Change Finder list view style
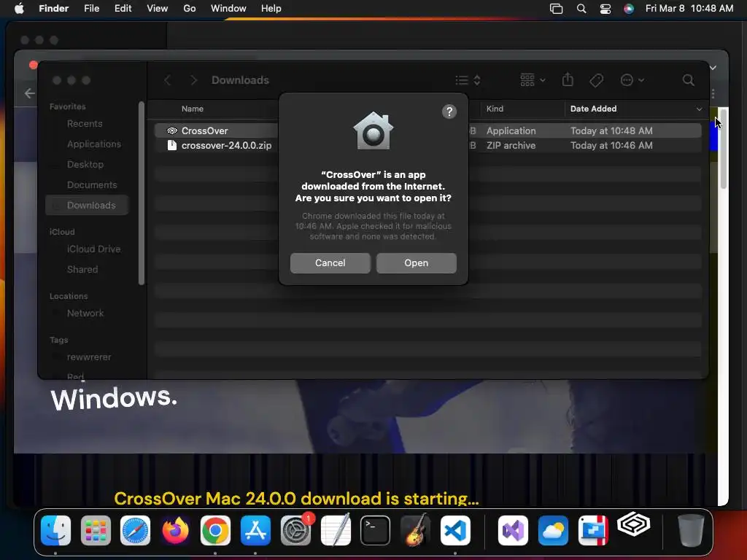This screenshot has width=747, height=560. [x=468, y=80]
